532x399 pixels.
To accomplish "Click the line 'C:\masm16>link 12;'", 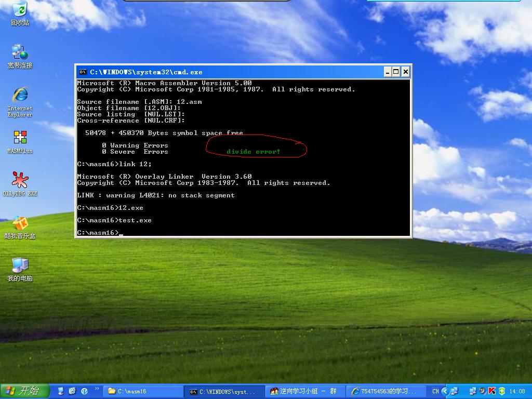I will tap(114, 164).
